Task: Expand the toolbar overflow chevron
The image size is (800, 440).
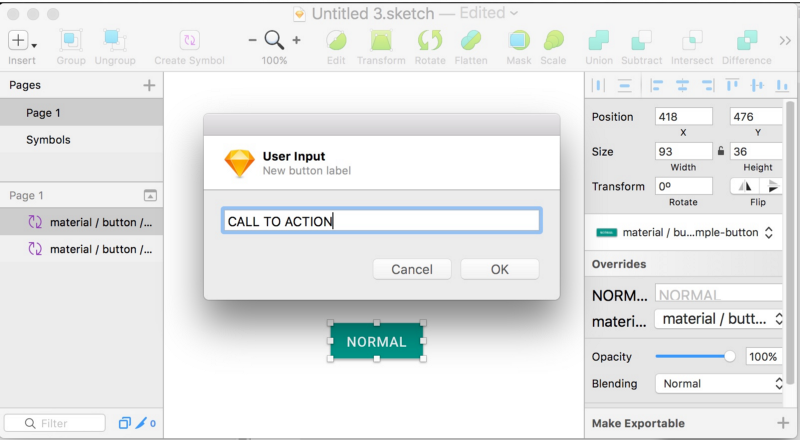Action: point(785,40)
